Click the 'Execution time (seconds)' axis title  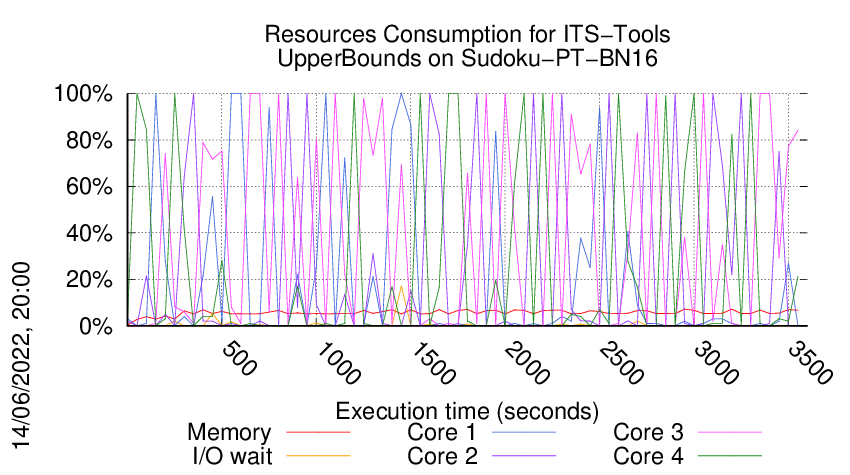[467, 411]
